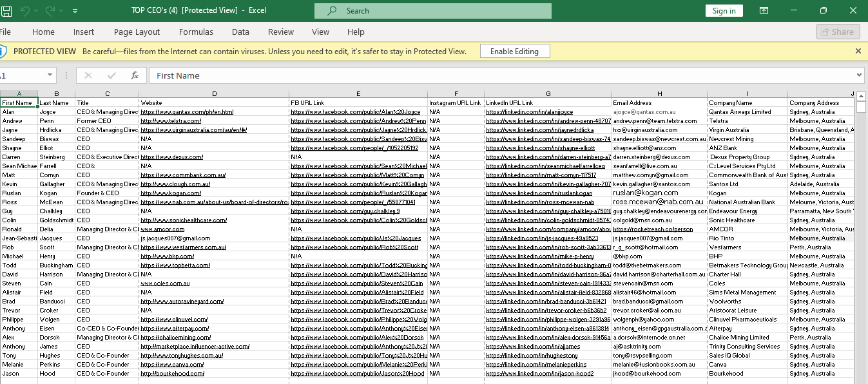Select the Jean-Sebasti first name cell

19,238
